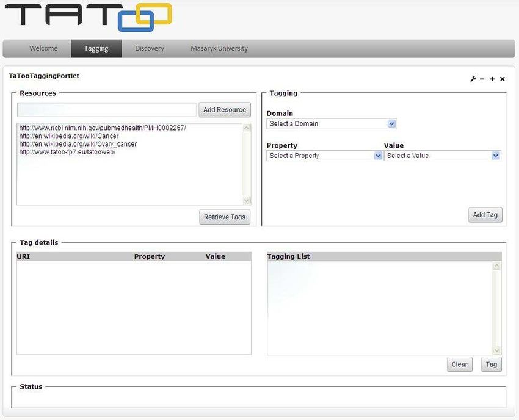Open the Select a Value dropdown
This screenshot has width=519, height=420.
pos(442,156)
